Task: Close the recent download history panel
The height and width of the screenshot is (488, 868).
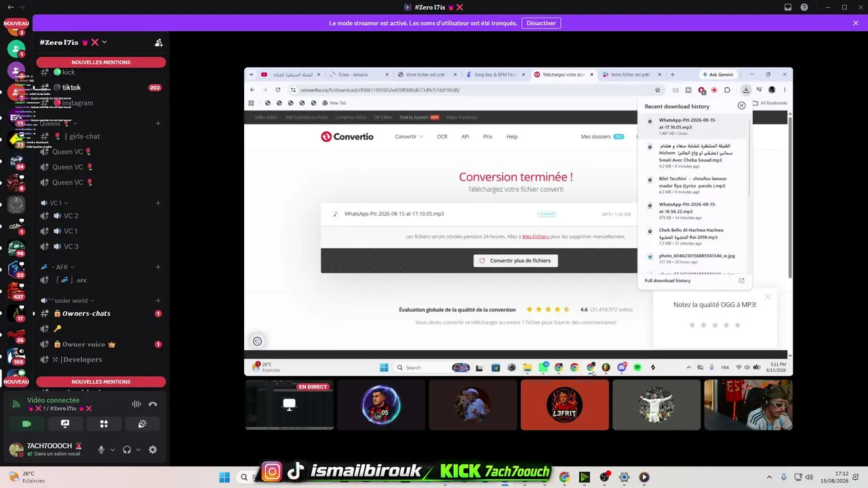Action: (741, 106)
